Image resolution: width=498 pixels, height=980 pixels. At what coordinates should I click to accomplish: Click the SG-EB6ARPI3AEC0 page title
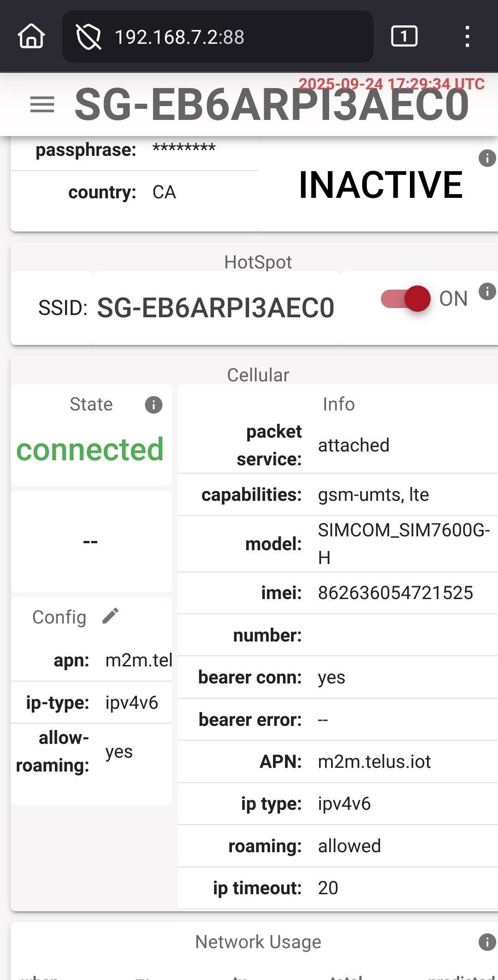(271, 105)
